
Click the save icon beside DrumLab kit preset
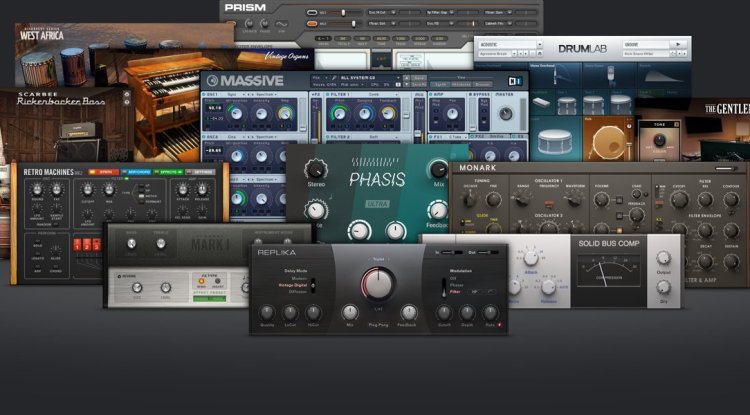tap(540, 54)
